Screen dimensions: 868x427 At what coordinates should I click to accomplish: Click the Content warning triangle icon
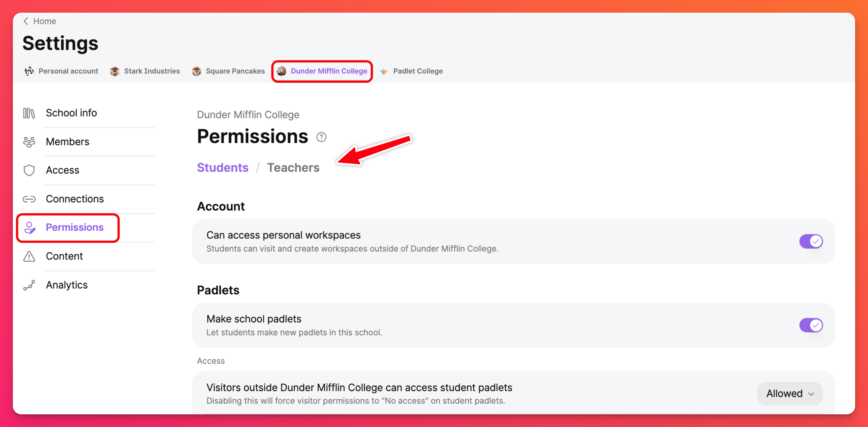pyautogui.click(x=29, y=256)
